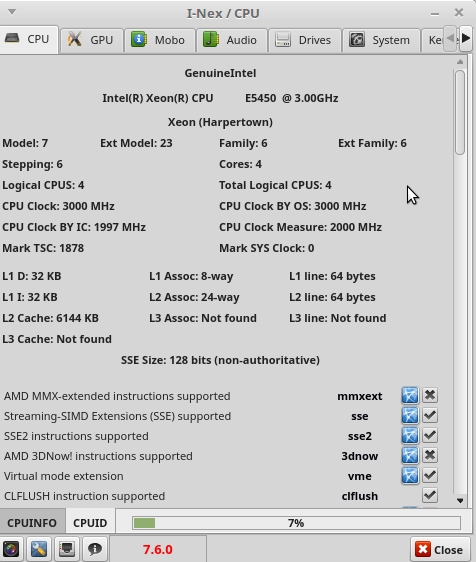Minimize the I-Nex window
Viewport: 476px width, 562px height.
[x=435, y=14]
